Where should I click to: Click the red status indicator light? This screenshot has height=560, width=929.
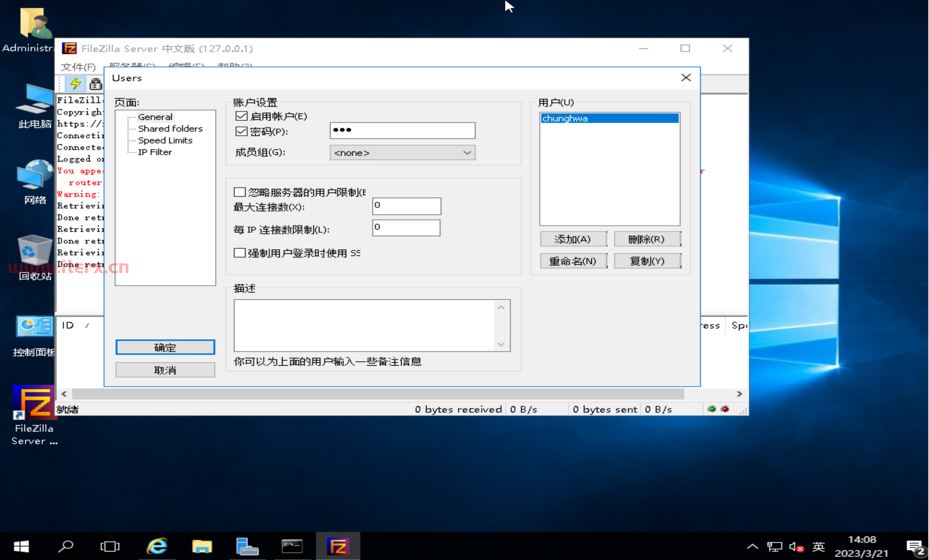(x=725, y=409)
